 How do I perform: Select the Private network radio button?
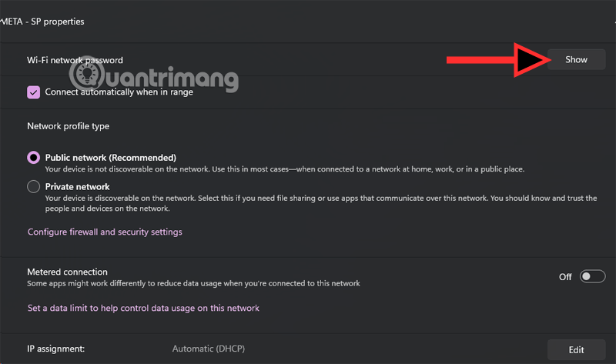pyautogui.click(x=34, y=186)
